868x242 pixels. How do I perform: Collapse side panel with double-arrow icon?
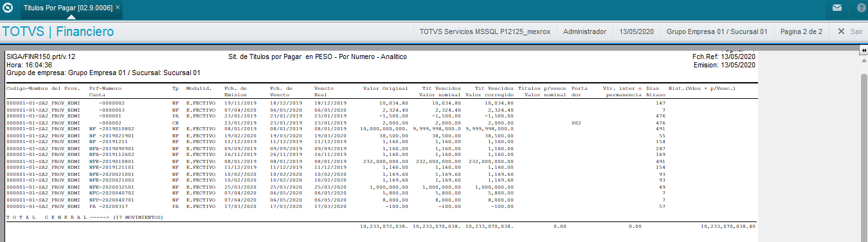pyautogui.click(x=863, y=50)
